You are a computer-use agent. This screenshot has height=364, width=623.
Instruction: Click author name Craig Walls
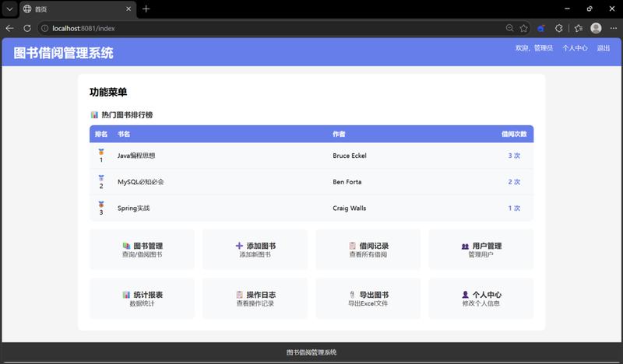point(349,208)
